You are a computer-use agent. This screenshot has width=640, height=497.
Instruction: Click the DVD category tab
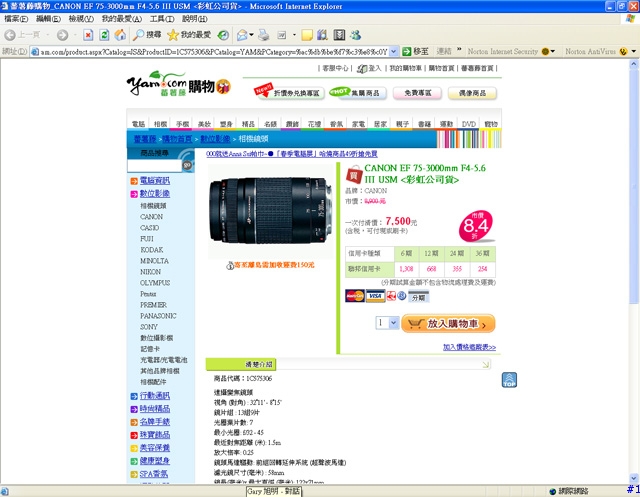469,124
